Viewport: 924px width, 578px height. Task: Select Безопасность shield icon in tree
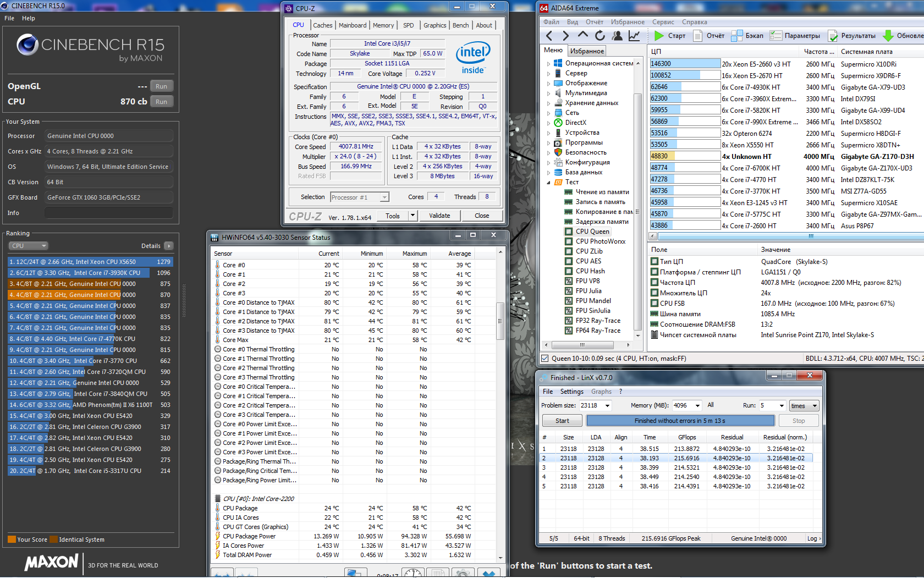click(558, 152)
